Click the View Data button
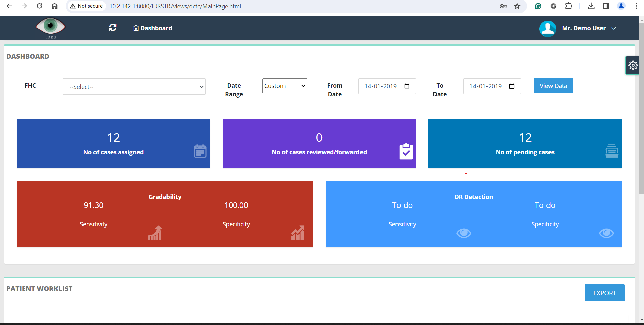 (554, 86)
